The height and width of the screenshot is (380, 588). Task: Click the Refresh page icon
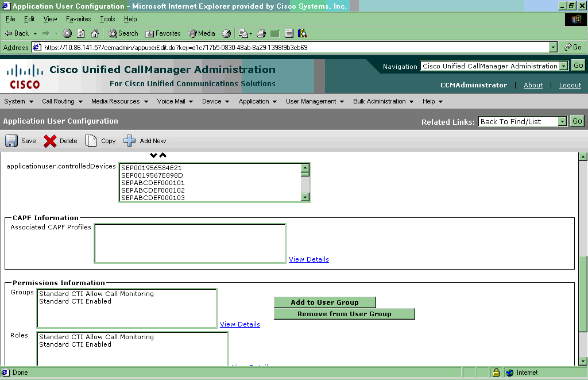[x=81, y=33]
